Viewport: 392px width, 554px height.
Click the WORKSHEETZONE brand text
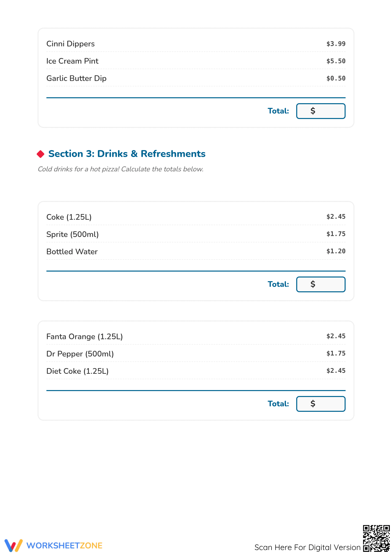point(64,546)
